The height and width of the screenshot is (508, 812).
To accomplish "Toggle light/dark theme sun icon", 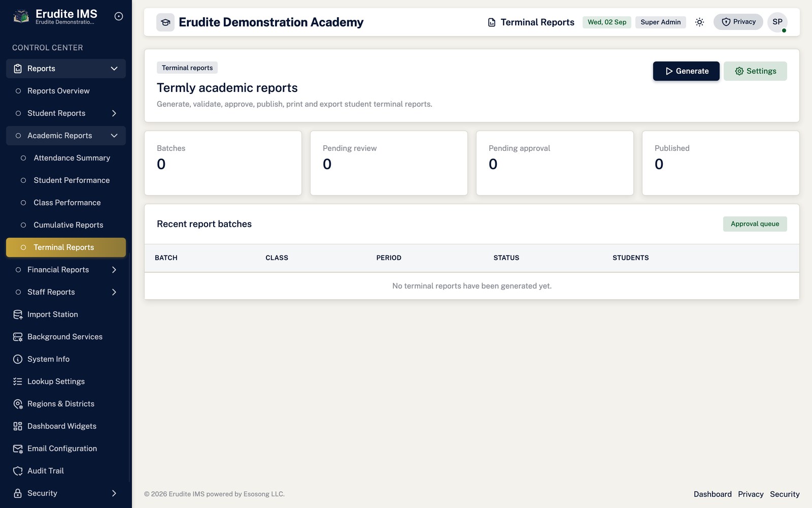I will [699, 22].
